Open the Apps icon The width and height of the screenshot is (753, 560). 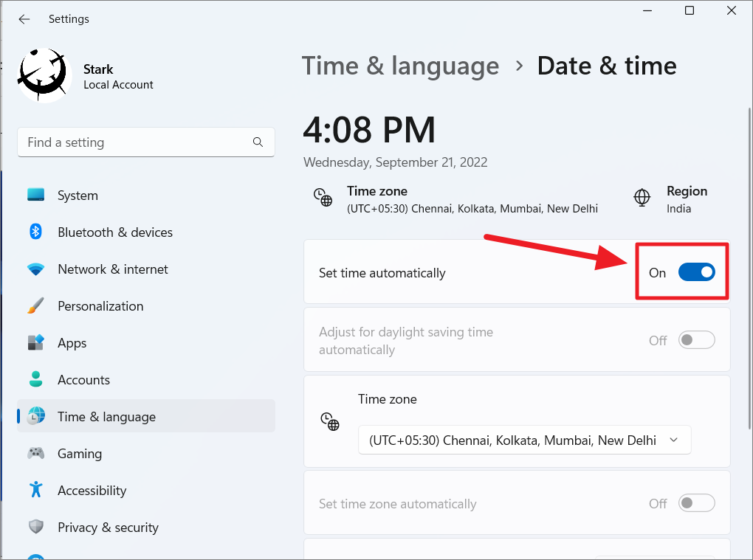click(35, 342)
